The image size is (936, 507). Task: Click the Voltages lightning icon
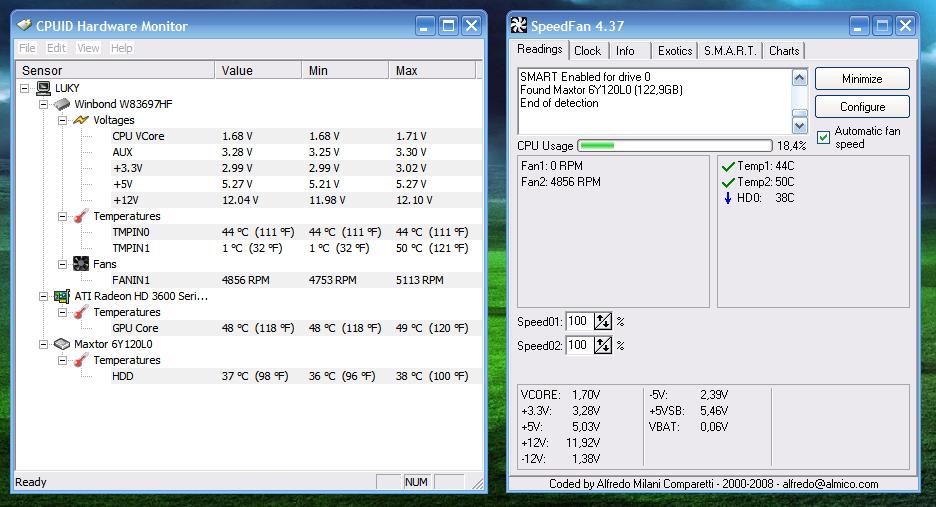pos(81,120)
